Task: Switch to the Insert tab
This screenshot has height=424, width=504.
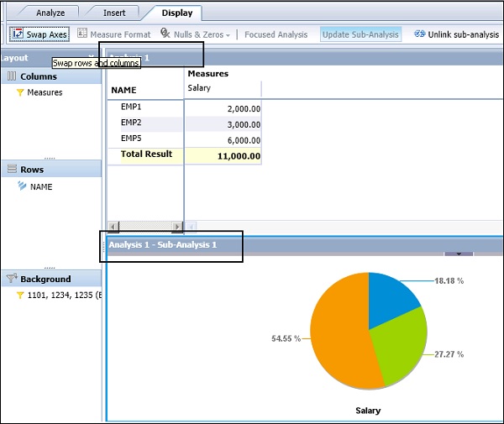Action: pos(114,13)
